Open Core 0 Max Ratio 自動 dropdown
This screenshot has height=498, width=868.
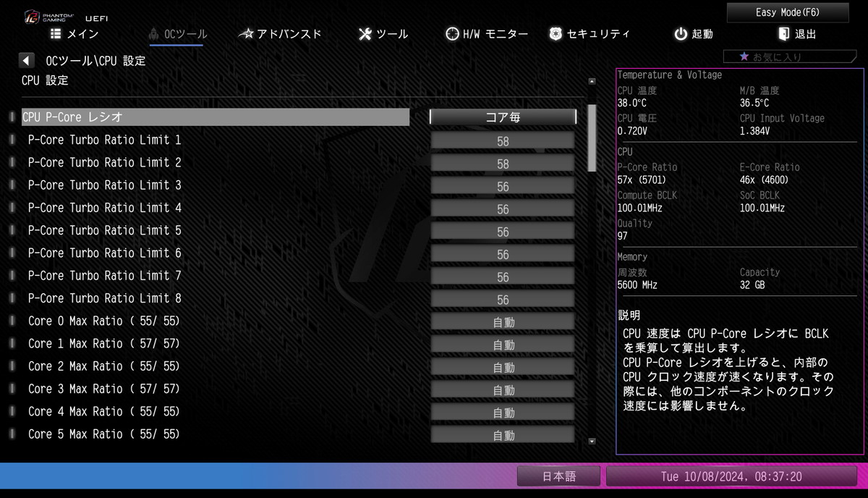coord(503,322)
